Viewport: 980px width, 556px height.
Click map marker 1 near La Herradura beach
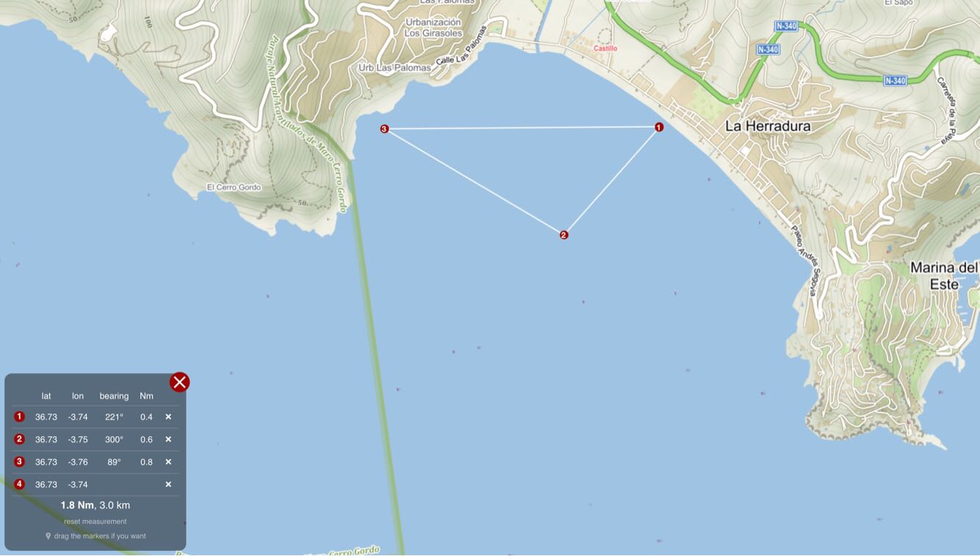[659, 127]
